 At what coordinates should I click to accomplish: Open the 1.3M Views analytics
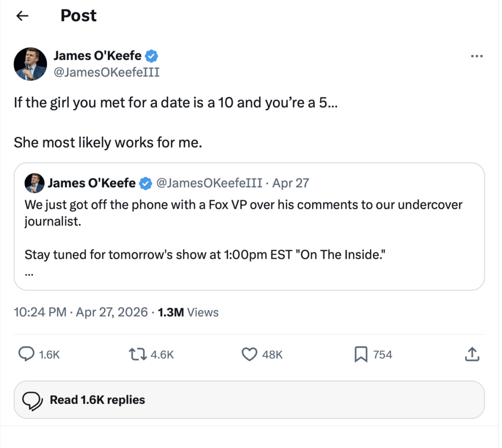[188, 312]
